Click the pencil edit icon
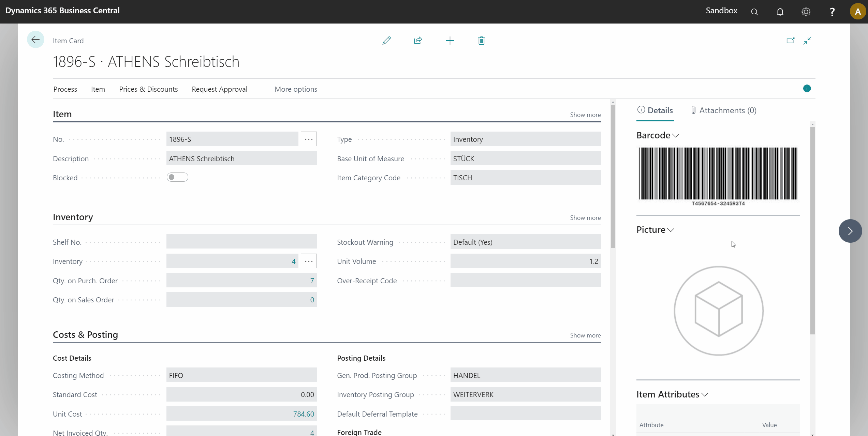The height and width of the screenshot is (436, 868). point(386,41)
